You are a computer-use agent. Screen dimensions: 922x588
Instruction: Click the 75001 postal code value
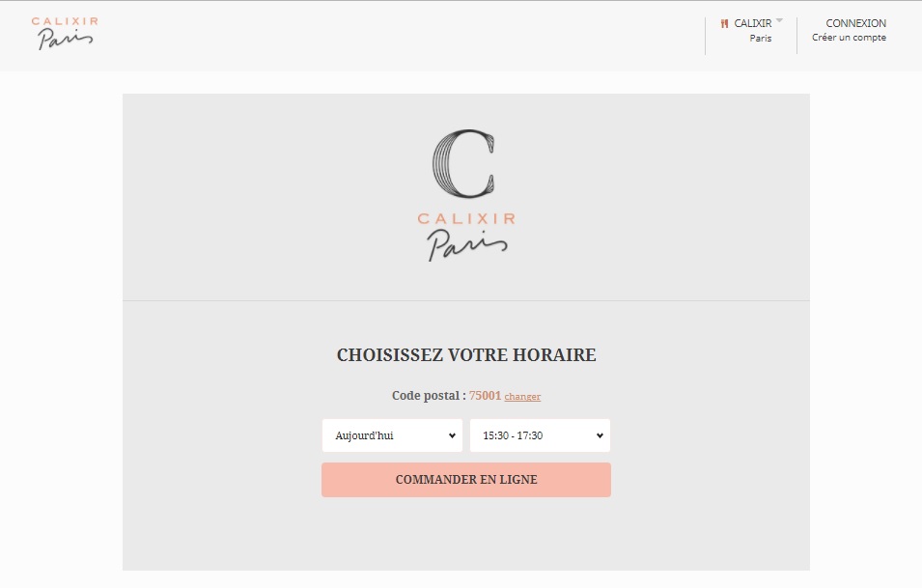[485, 396]
